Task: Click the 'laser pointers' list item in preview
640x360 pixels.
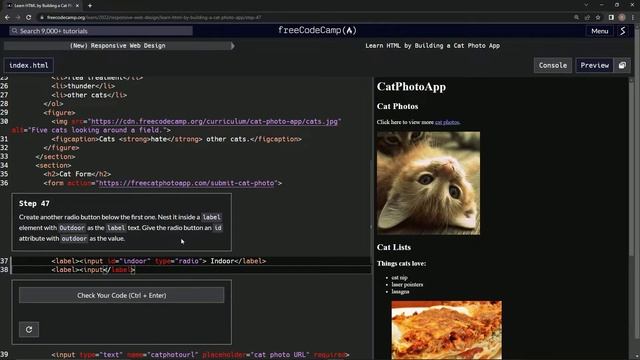Action: coord(407,284)
